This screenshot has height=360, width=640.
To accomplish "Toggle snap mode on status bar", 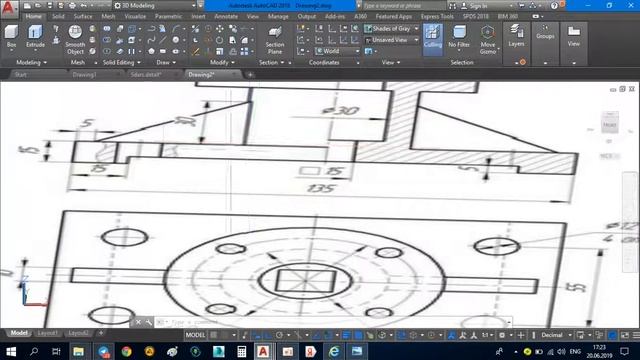I will tap(225, 335).
